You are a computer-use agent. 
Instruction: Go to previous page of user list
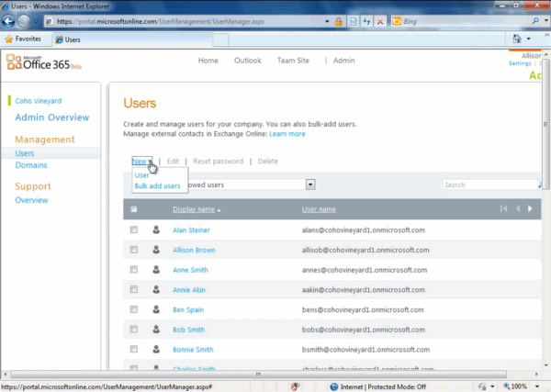(518, 208)
